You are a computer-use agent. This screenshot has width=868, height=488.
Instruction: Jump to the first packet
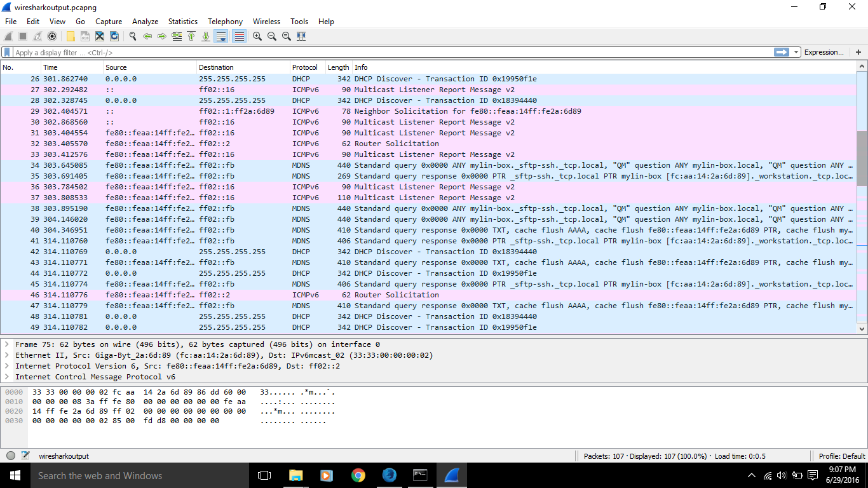(191, 36)
